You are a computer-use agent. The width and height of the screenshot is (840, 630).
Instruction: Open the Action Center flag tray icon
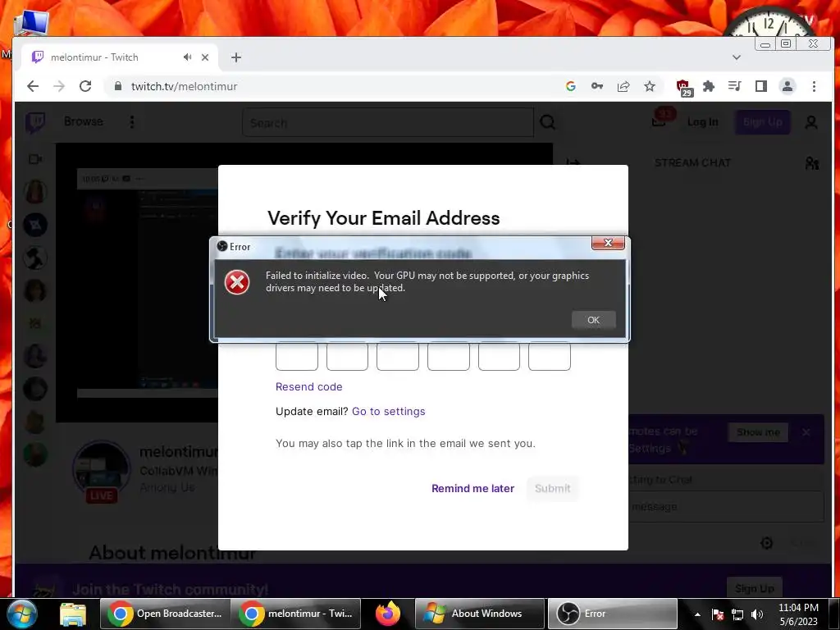pyautogui.click(x=717, y=614)
